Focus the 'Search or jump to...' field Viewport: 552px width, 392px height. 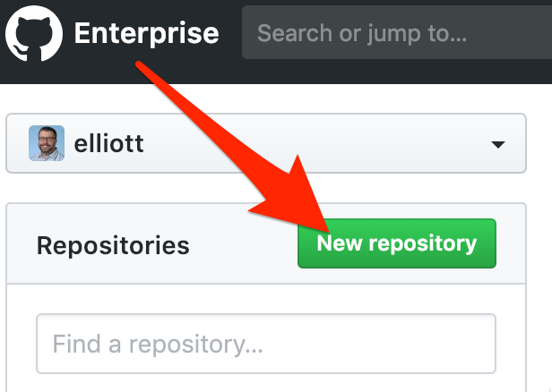pyautogui.click(x=397, y=32)
